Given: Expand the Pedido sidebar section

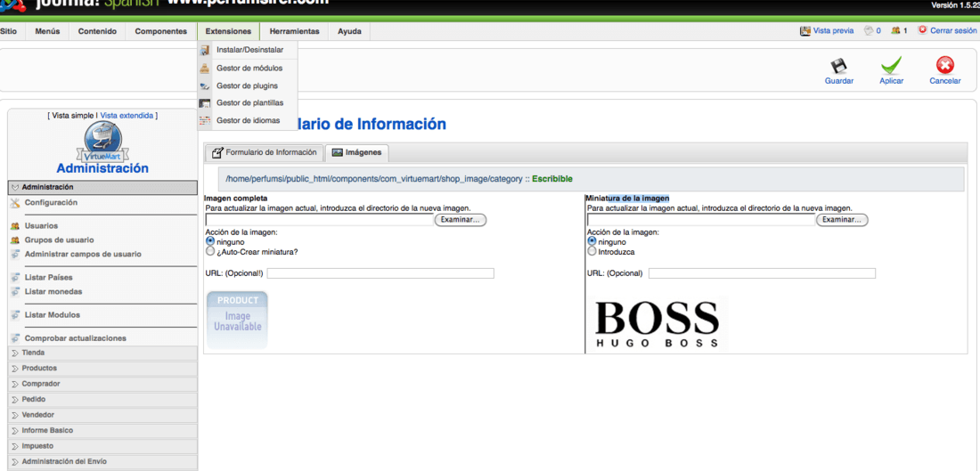Looking at the screenshot, I should point(102,400).
